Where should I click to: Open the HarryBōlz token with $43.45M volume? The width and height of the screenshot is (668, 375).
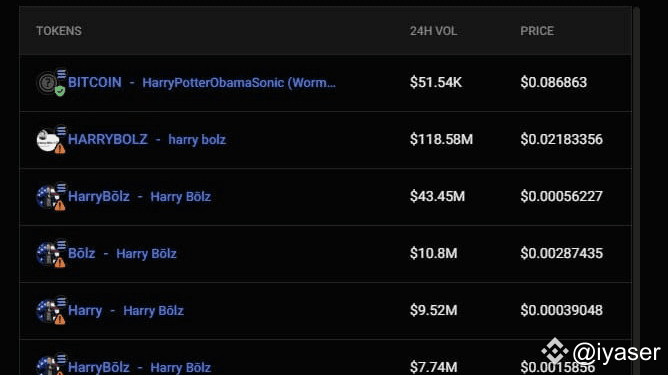click(x=139, y=196)
